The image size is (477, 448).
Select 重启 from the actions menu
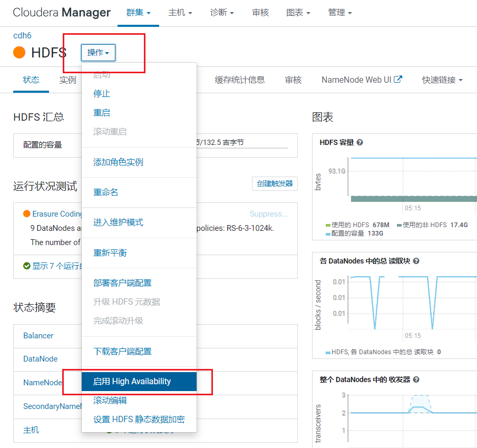click(139, 113)
